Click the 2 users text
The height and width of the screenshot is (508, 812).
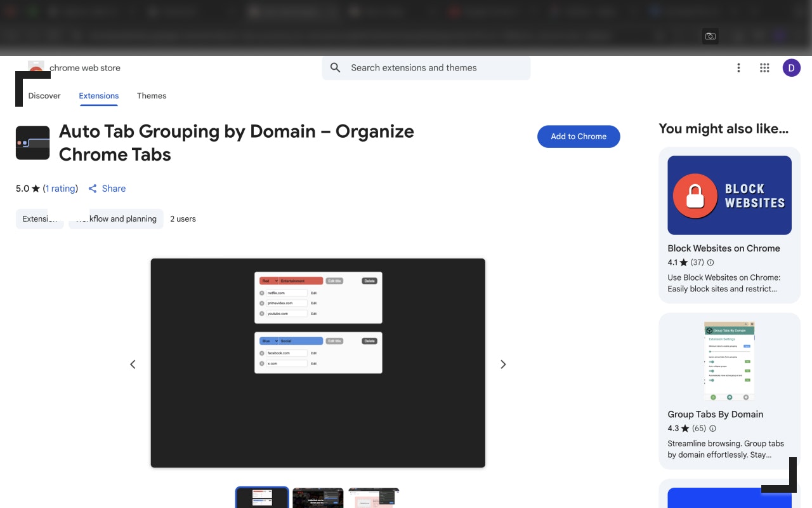(x=183, y=219)
